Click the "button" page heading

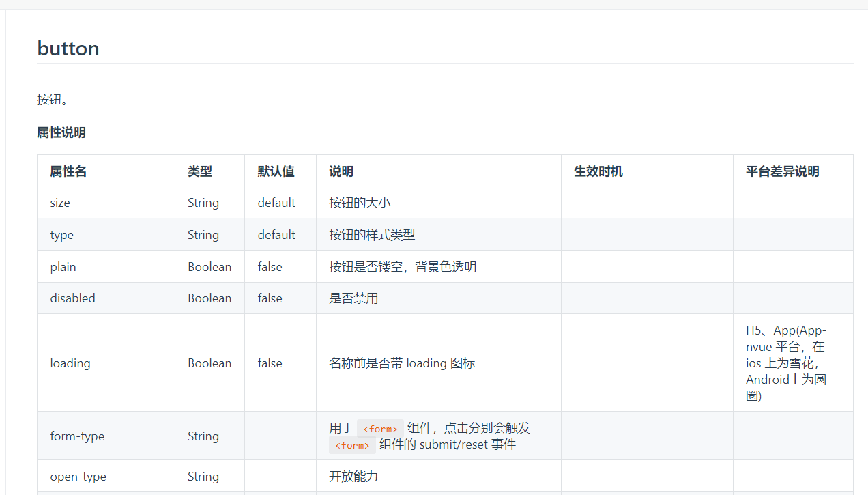click(68, 48)
